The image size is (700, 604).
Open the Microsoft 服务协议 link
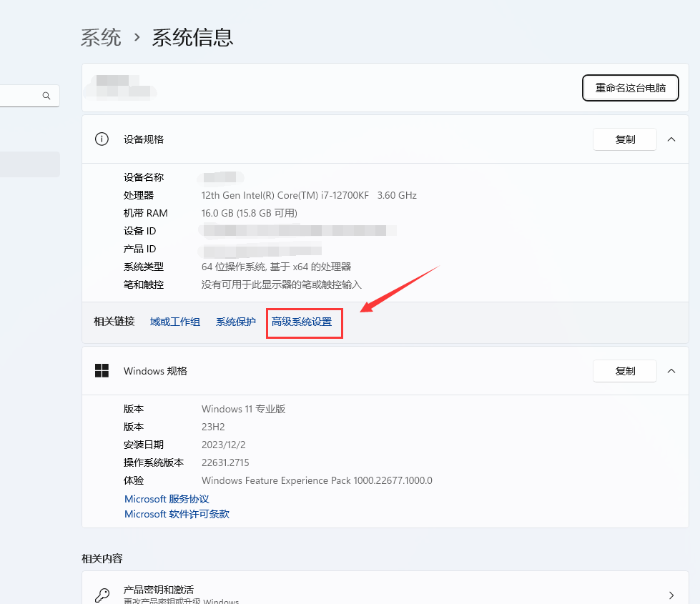pyautogui.click(x=167, y=499)
